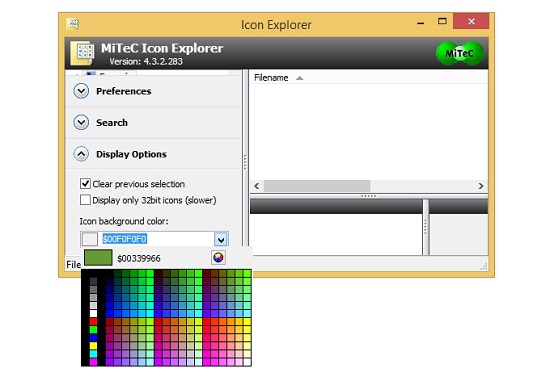Screen dimensions: 550x381
Task: Click the File status bar text
Action: click(73, 265)
